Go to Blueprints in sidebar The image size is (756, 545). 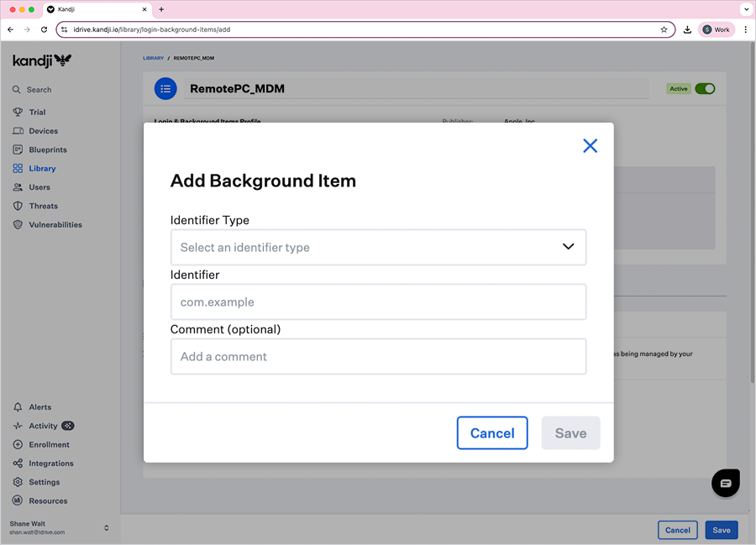pos(47,149)
